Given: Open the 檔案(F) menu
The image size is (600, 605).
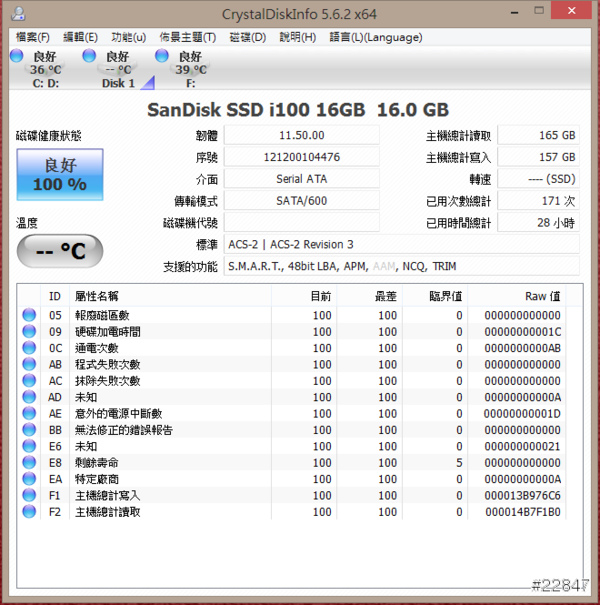Looking at the screenshot, I should 33,37.
